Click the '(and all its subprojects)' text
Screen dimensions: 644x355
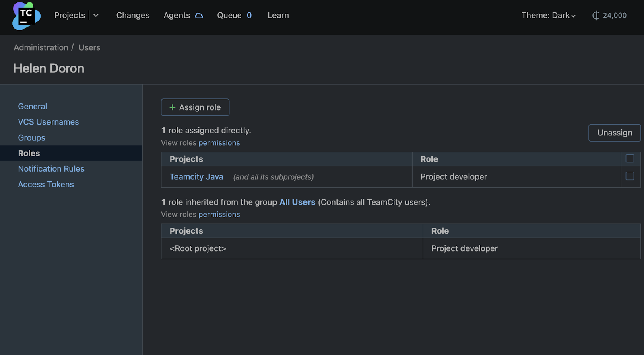click(x=273, y=177)
